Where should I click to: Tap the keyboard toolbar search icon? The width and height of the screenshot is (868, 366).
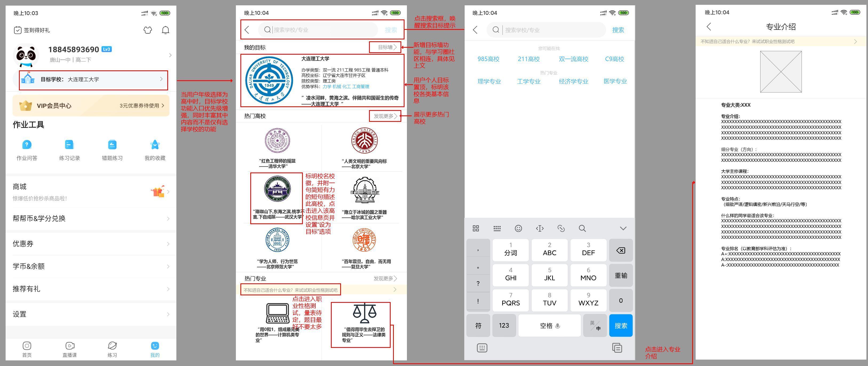click(582, 228)
